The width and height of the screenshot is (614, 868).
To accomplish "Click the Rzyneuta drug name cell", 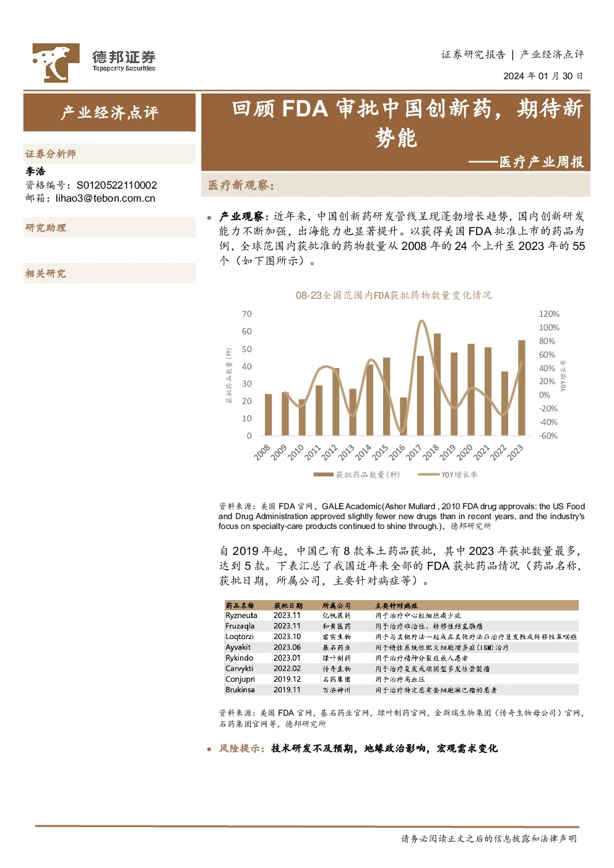I will pyautogui.click(x=241, y=616).
